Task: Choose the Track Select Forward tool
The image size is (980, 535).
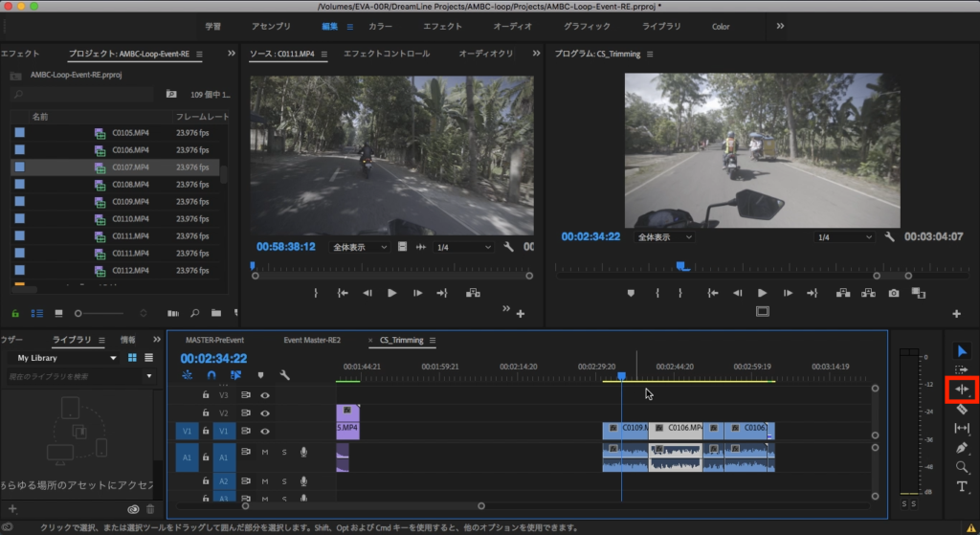Action: tap(962, 369)
